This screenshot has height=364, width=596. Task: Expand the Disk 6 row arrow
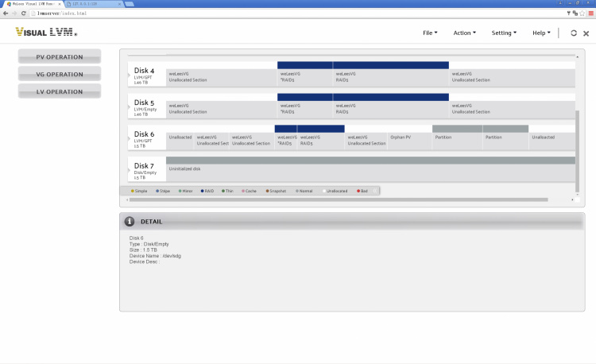click(129, 138)
